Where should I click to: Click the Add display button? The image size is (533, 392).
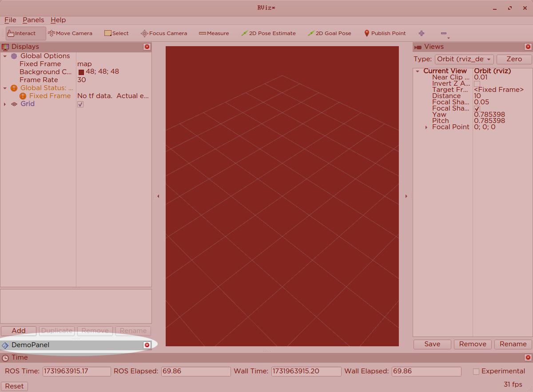point(18,331)
